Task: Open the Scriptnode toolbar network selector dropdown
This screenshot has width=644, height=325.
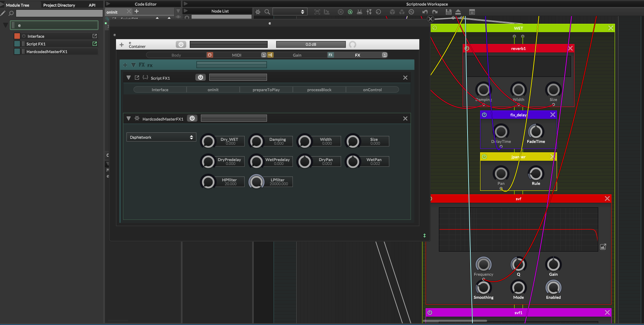Action: click(290, 12)
